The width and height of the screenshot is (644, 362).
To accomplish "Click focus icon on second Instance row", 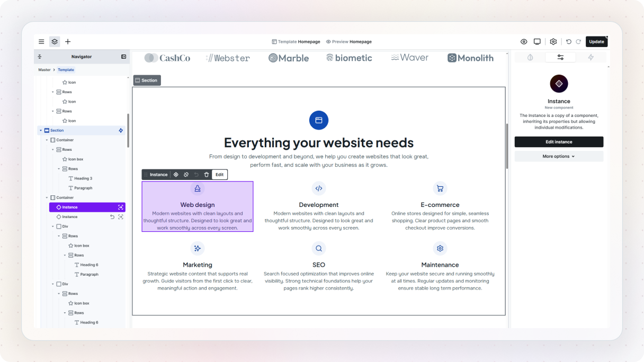I will point(120,217).
